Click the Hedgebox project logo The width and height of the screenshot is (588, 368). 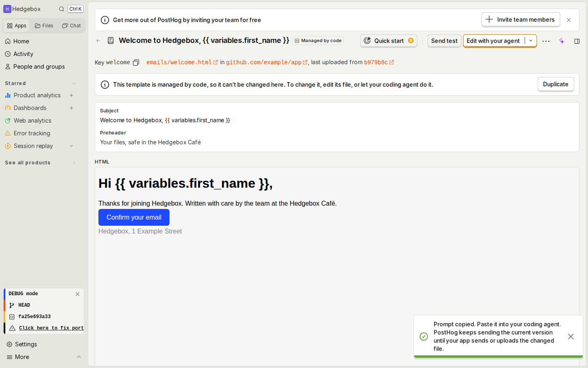coord(7,9)
